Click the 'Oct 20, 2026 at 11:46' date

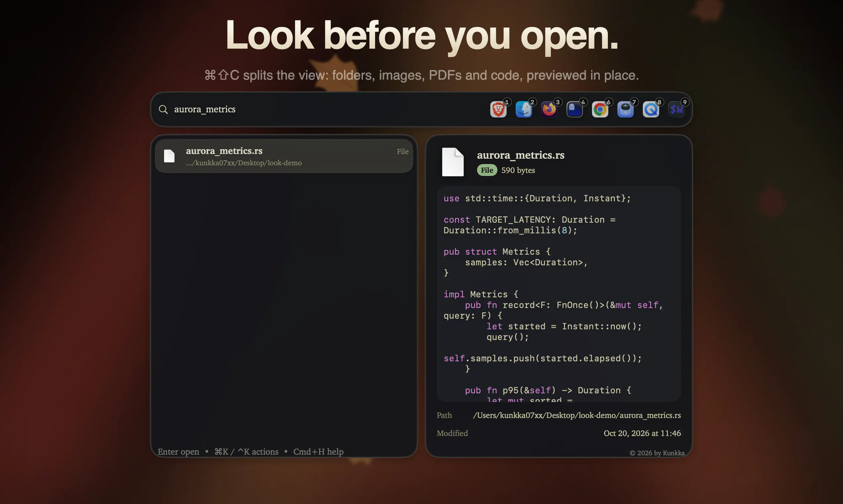pyautogui.click(x=642, y=433)
